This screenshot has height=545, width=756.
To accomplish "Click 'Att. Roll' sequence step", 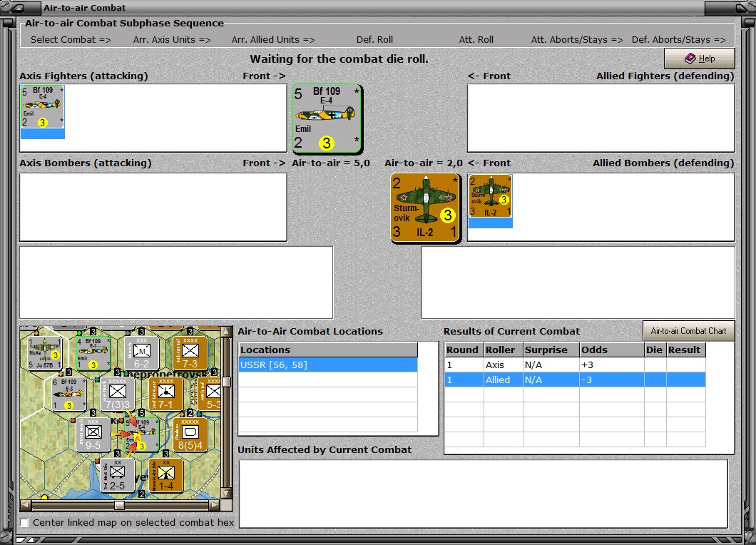I will [x=476, y=39].
